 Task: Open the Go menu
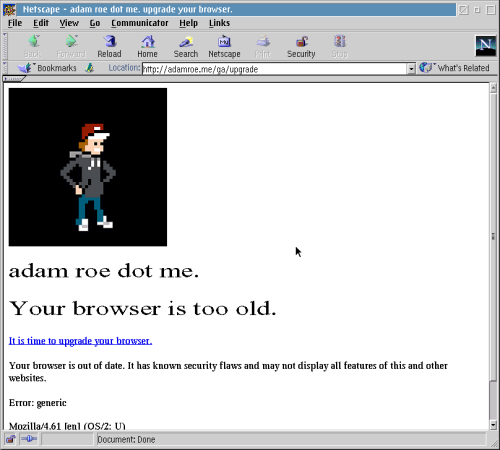click(95, 23)
